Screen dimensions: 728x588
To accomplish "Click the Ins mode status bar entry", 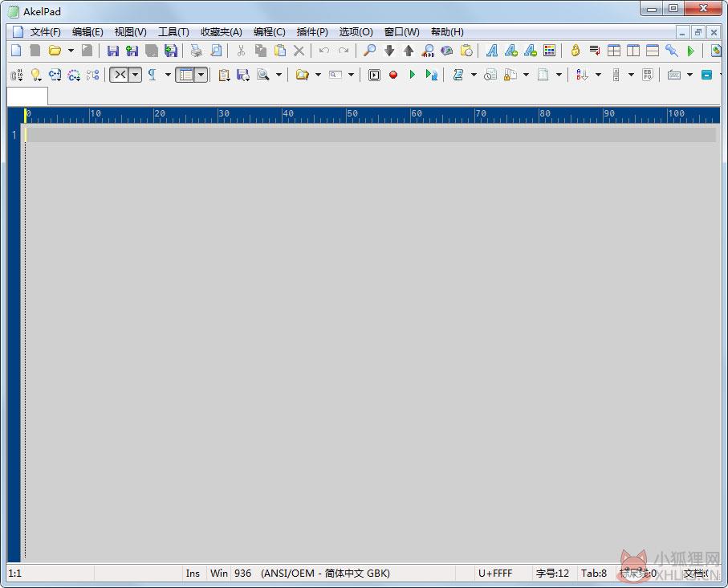I will point(193,573).
